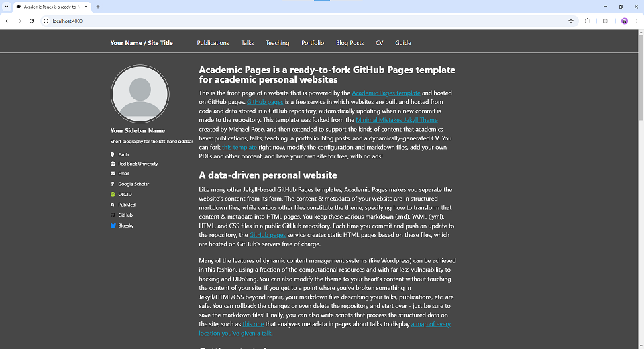
Task: Open the browser side panel icon
Action: 606,21
